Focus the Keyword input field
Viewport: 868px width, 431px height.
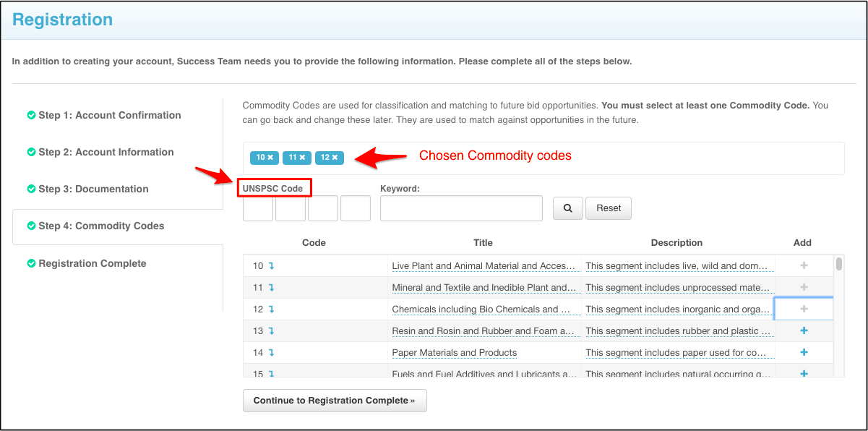click(461, 208)
